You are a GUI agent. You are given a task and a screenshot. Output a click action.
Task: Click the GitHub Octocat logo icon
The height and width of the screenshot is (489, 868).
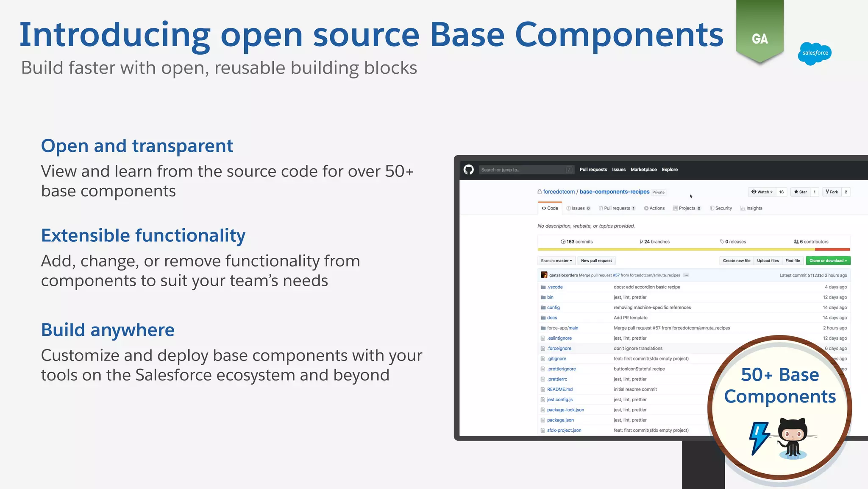click(x=468, y=170)
